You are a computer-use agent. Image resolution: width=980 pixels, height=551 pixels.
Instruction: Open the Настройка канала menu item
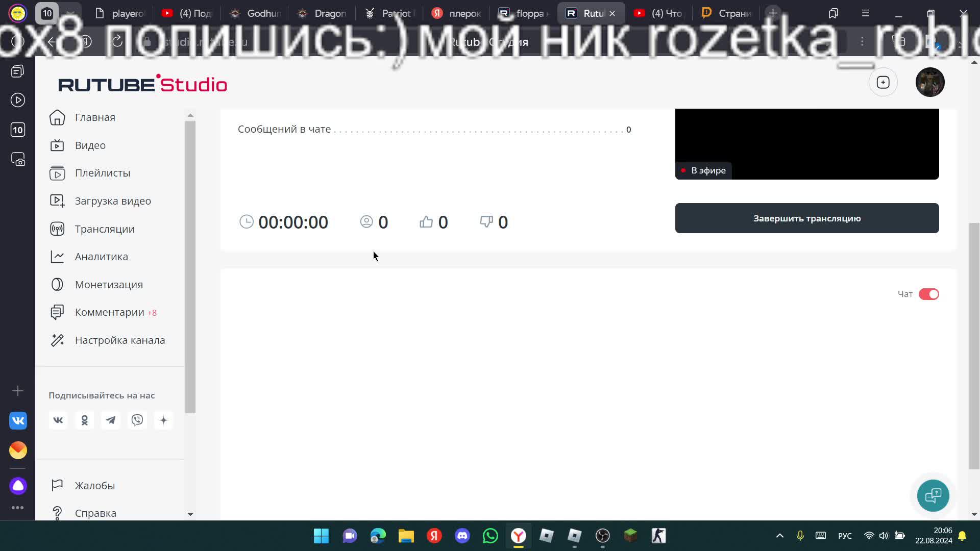pyautogui.click(x=119, y=340)
